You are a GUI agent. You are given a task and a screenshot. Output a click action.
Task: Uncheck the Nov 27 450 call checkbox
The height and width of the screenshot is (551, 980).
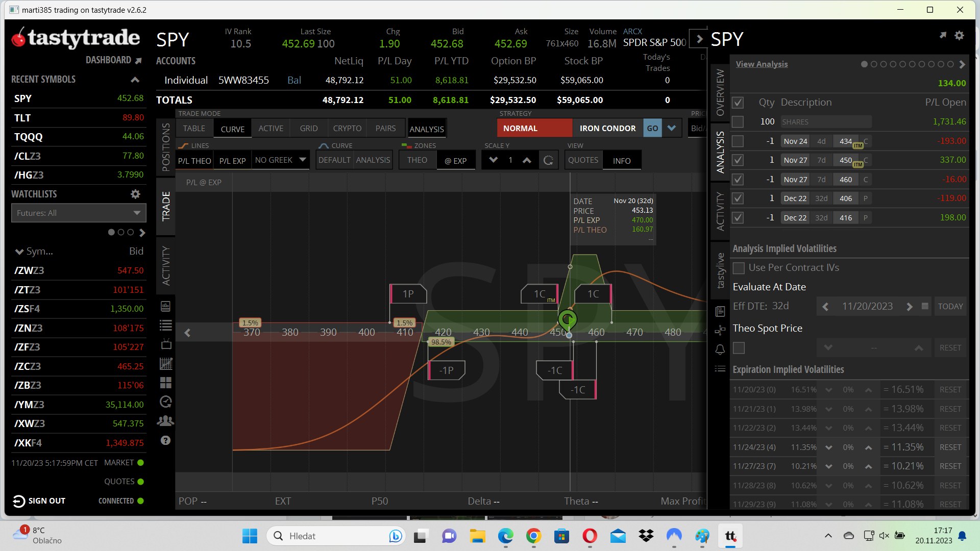click(x=738, y=160)
